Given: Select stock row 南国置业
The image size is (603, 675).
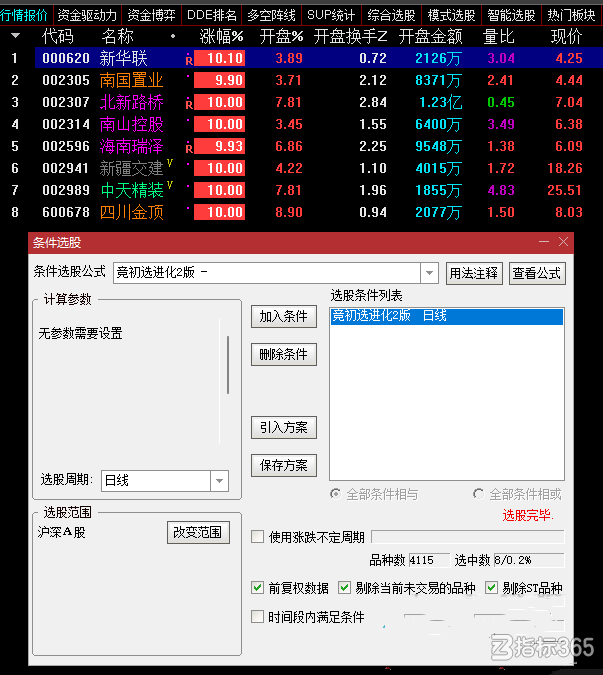Looking at the screenshot, I should pyautogui.click(x=301, y=80).
